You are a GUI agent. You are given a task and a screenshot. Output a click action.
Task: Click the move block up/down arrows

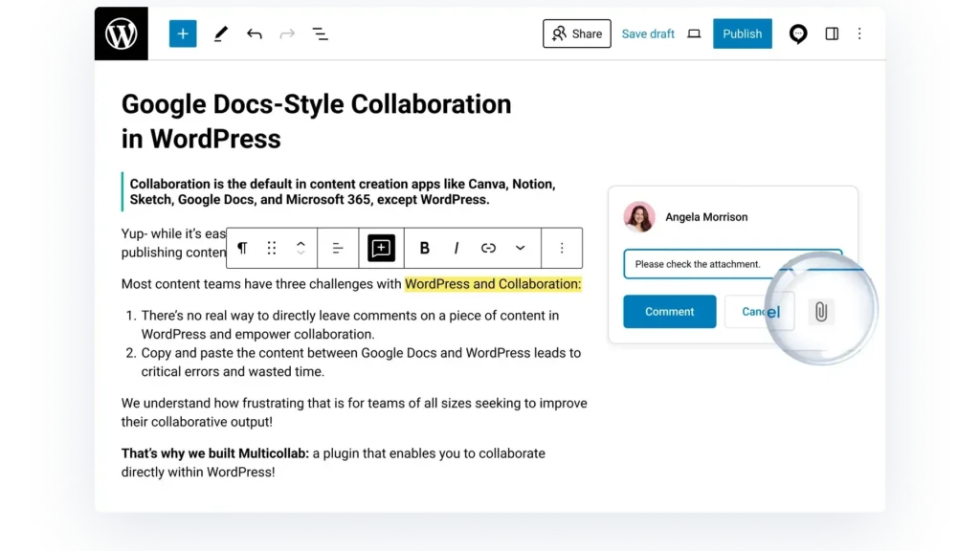coord(301,248)
